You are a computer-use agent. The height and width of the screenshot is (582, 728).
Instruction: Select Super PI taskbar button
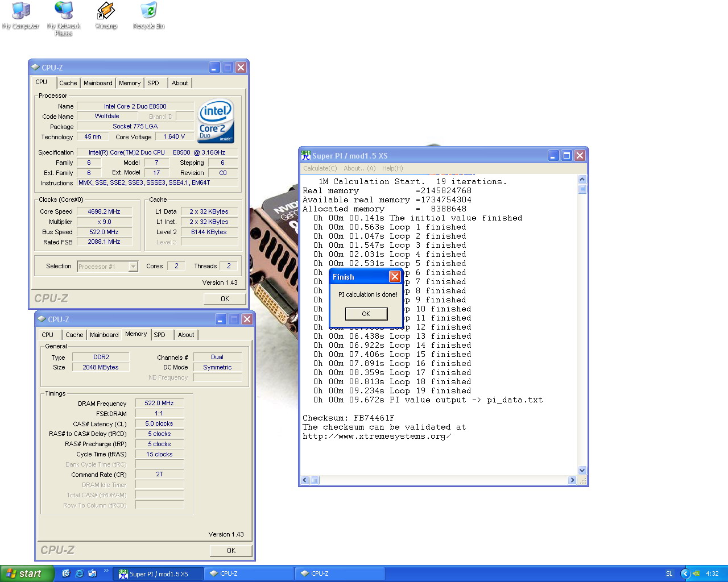158,573
